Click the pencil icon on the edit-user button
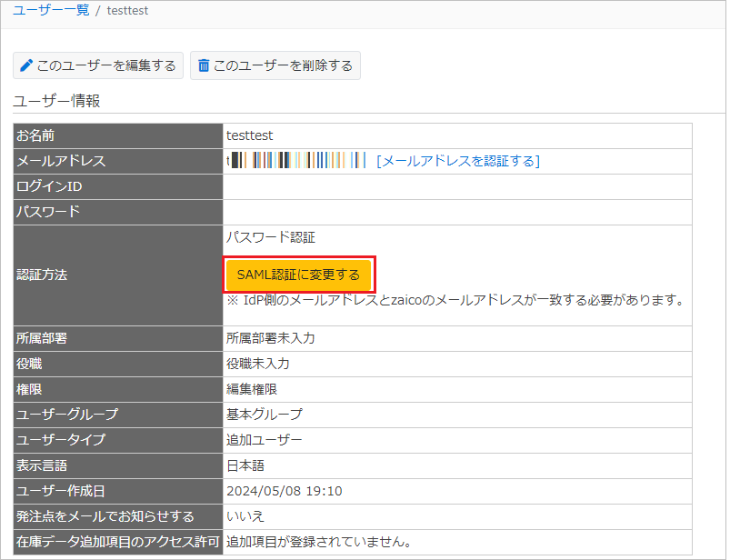 click(x=26, y=65)
